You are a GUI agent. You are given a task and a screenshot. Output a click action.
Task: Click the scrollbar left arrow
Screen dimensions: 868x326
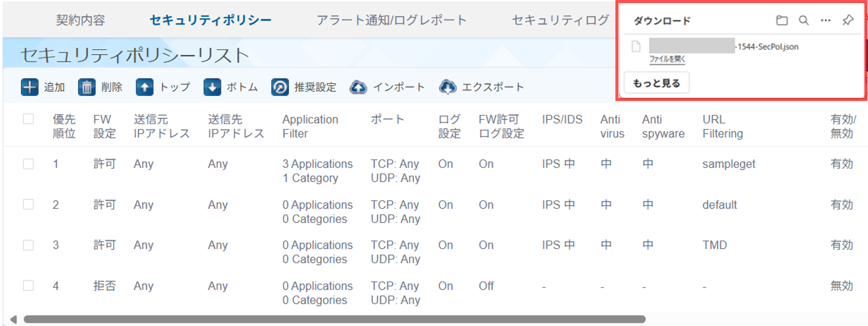pos(14,319)
